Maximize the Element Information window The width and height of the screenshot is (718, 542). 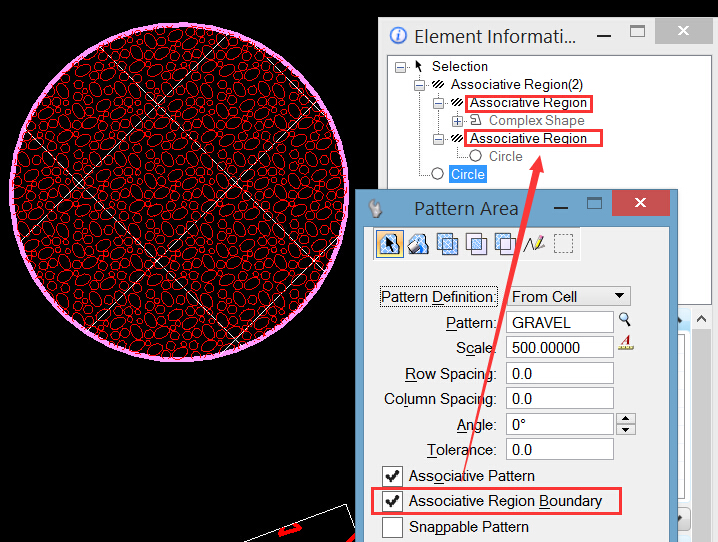click(x=637, y=31)
